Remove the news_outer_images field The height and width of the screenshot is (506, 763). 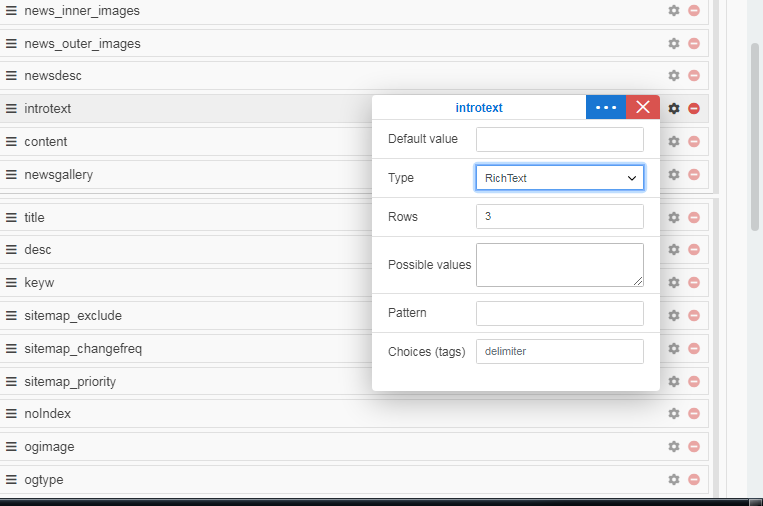694,43
